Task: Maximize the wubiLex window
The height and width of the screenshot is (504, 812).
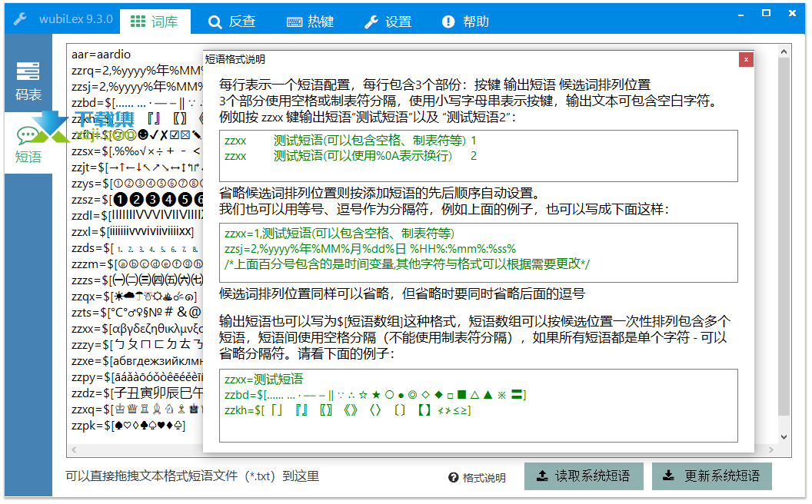Action: point(766,14)
